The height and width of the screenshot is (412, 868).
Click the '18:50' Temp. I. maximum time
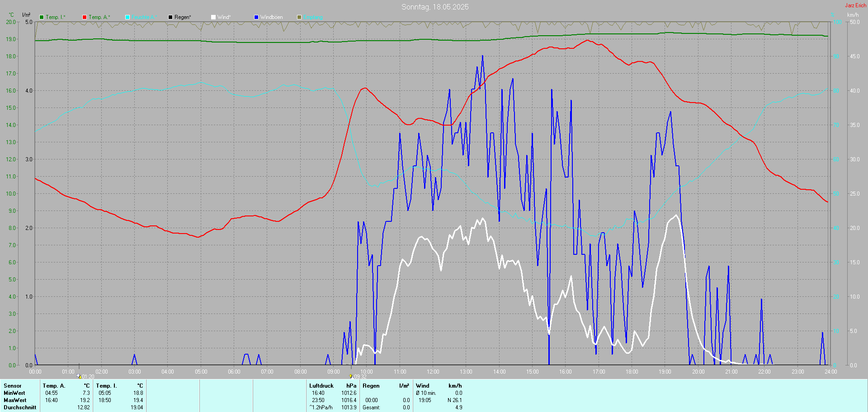coord(105,400)
